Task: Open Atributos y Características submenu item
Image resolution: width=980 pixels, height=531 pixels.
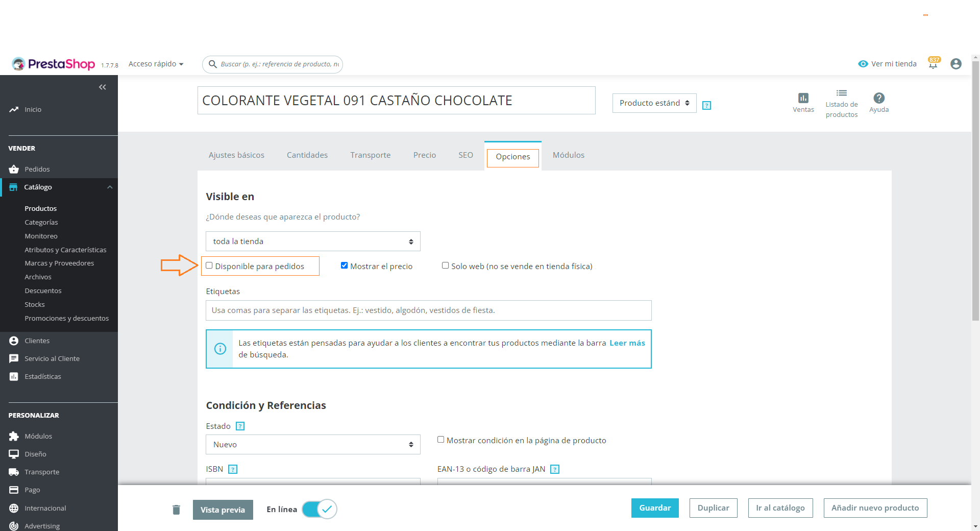Action: pyautogui.click(x=65, y=250)
